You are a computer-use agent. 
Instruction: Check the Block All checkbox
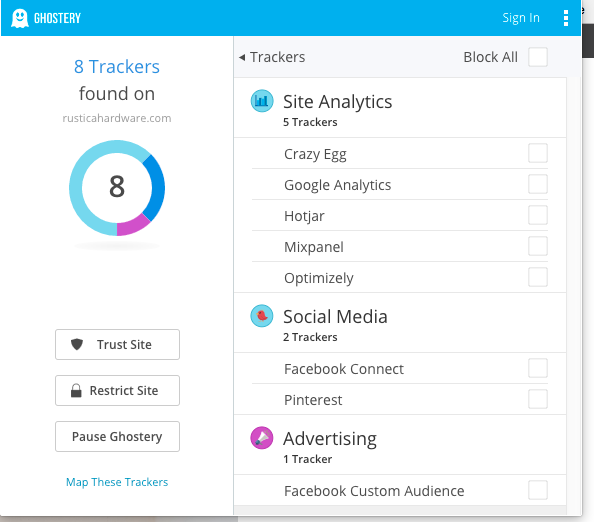[538, 57]
